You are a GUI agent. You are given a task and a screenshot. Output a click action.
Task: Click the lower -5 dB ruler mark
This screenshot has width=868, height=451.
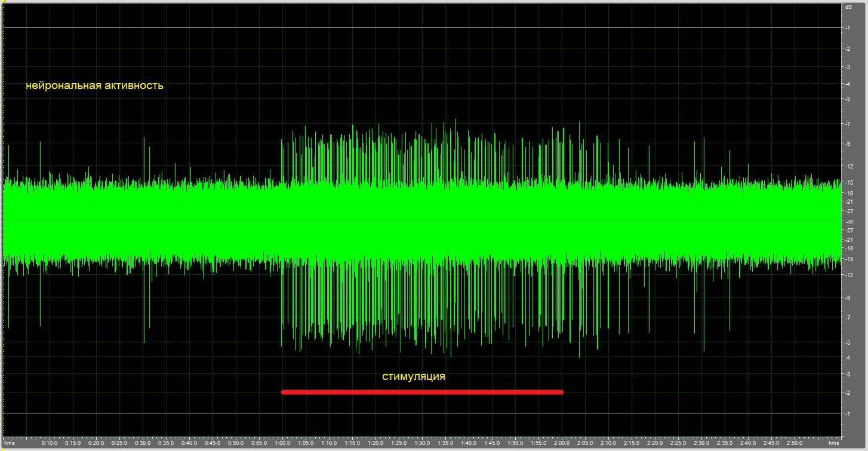(x=848, y=342)
